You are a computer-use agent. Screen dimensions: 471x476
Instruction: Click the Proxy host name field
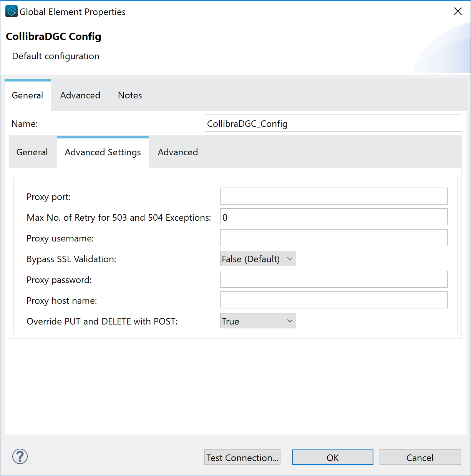pyautogui.click(x=334, y=300)
